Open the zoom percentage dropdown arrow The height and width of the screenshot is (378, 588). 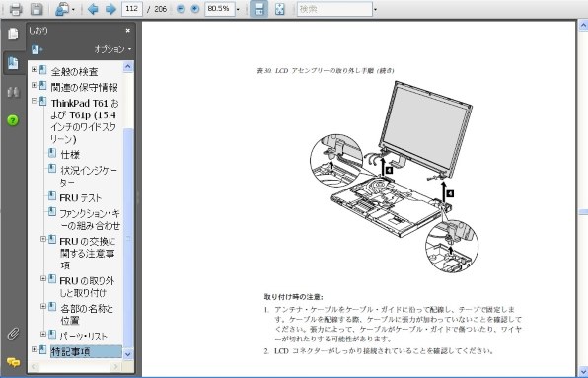(238, 9)
